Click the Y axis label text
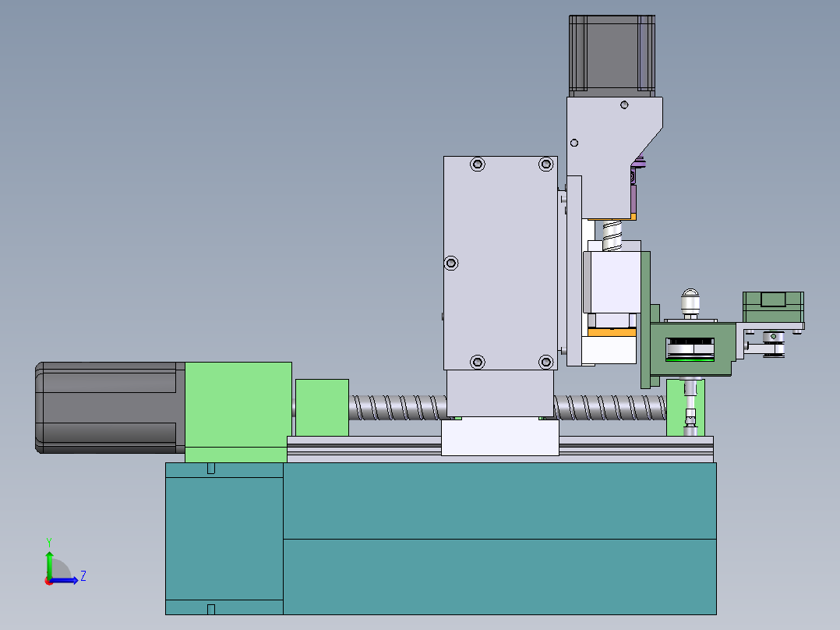The image size is (840, 630). (49, 540)
